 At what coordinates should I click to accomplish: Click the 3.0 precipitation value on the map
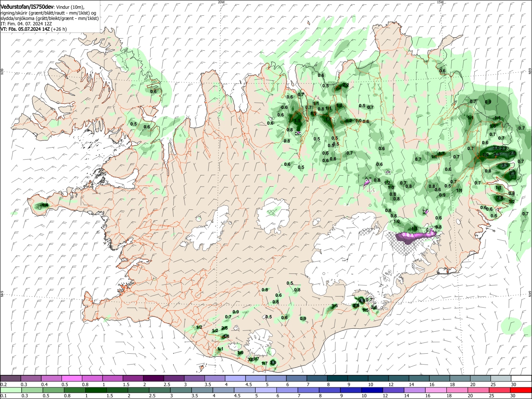click(496, 148)
